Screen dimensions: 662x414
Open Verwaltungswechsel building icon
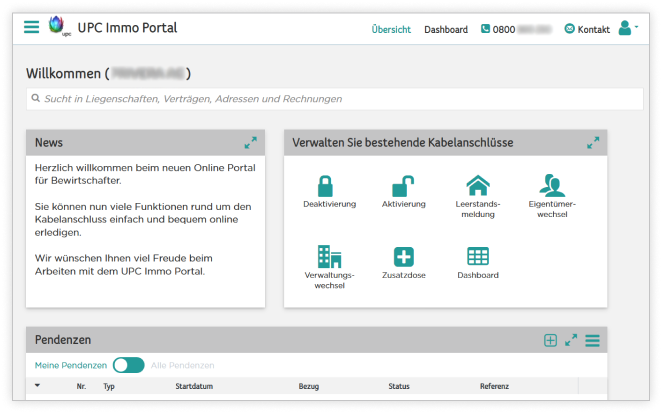pos(329,257)
